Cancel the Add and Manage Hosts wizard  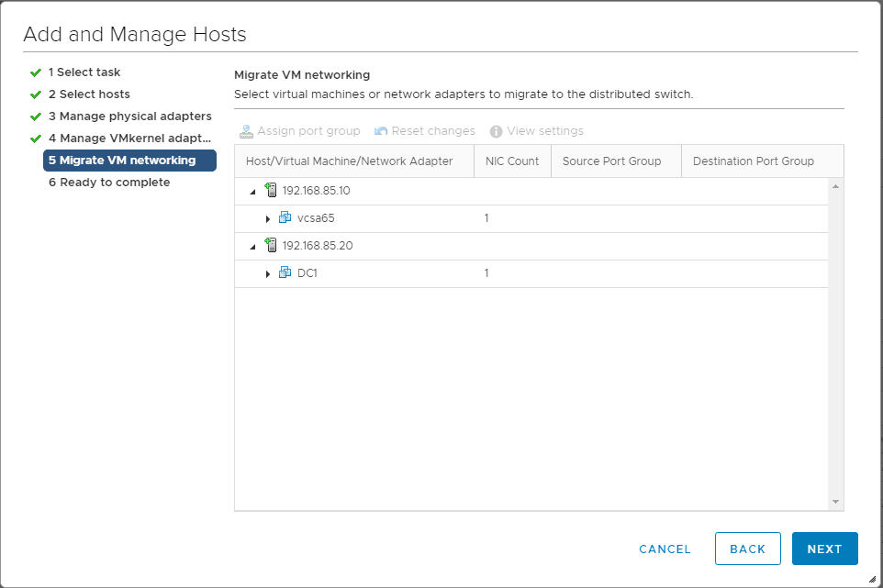click(665, 549)
